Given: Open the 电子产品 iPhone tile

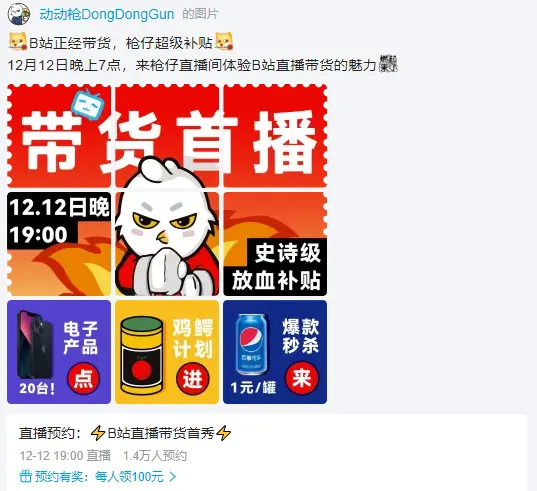Looking at the screenshot, I should tap(59, 352).
